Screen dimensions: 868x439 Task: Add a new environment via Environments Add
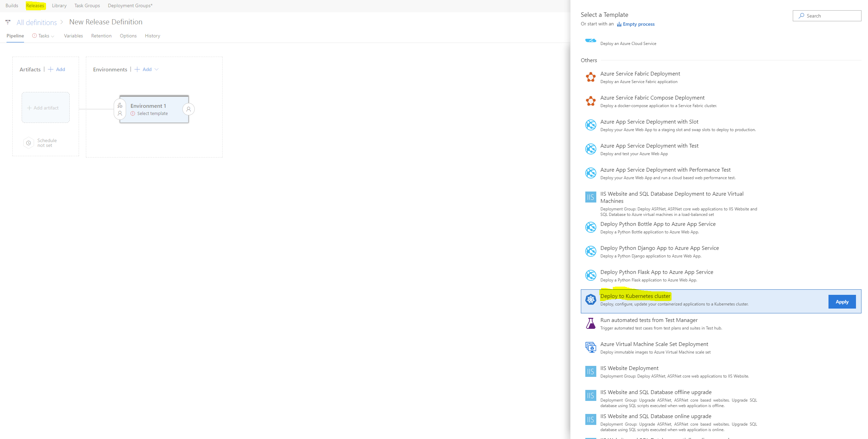[143, 69]
